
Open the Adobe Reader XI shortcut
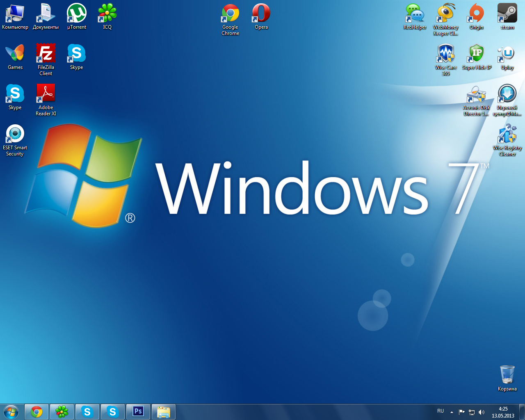46,100
